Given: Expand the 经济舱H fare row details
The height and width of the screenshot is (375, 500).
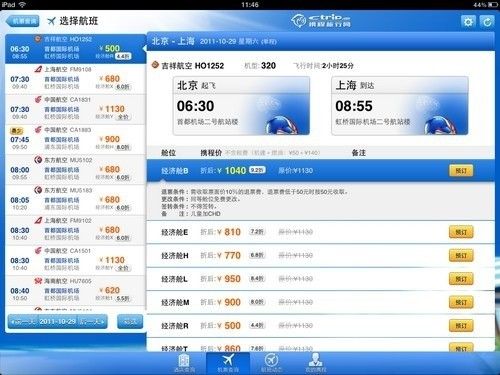Looking at the screenshot, I should click(x=321, y=256).
